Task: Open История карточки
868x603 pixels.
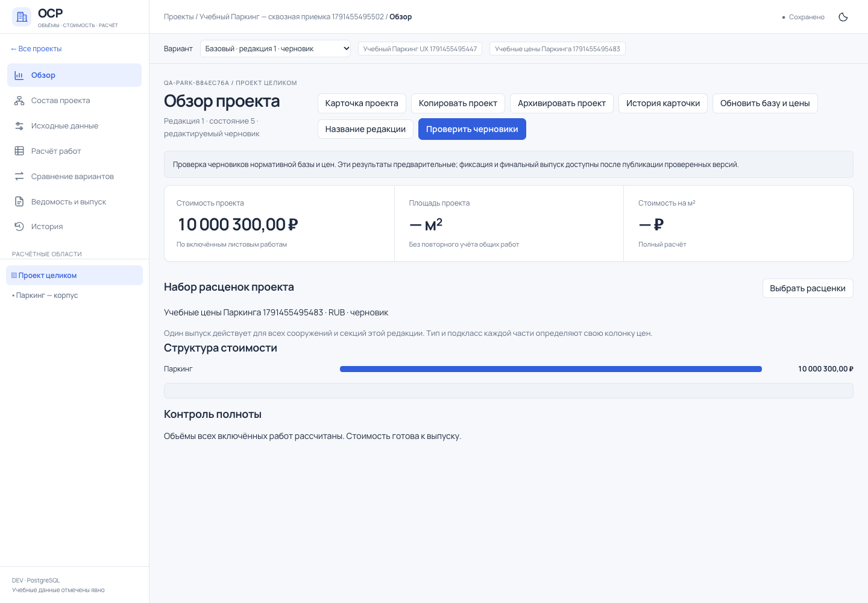Action: [x=663, y=103]
